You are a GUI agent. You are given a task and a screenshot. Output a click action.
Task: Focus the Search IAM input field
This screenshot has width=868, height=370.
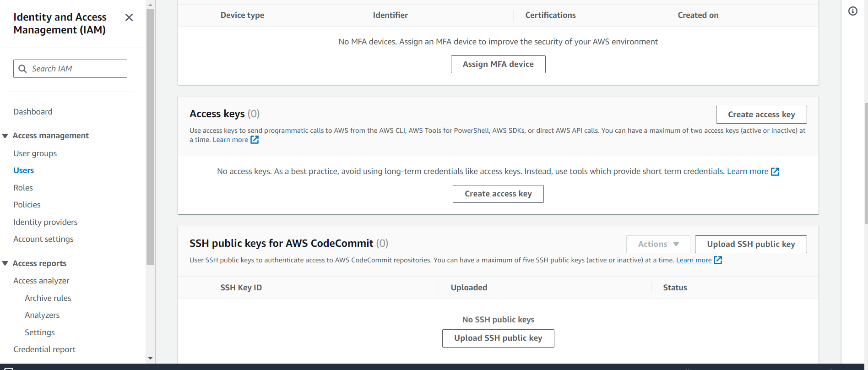(x=70, y=69)
